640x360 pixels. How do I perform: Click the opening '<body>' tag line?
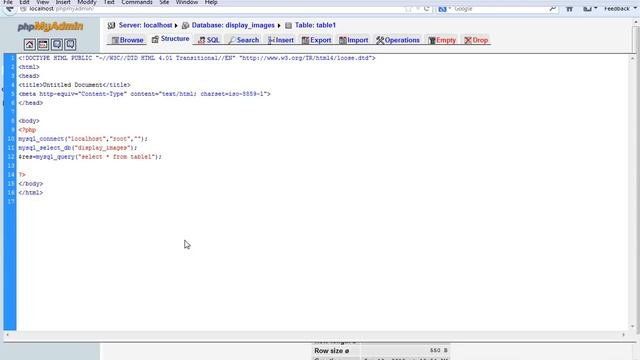(x=29, y=121)
